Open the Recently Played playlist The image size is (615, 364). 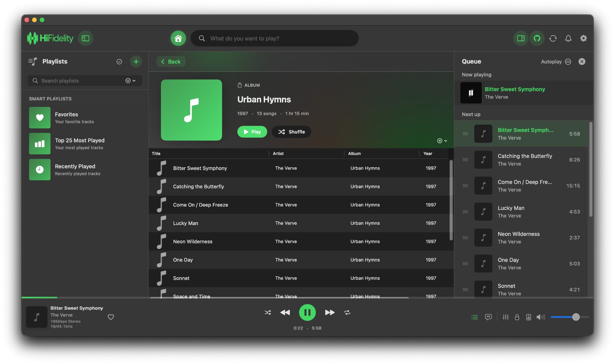[x=75, y=169]
